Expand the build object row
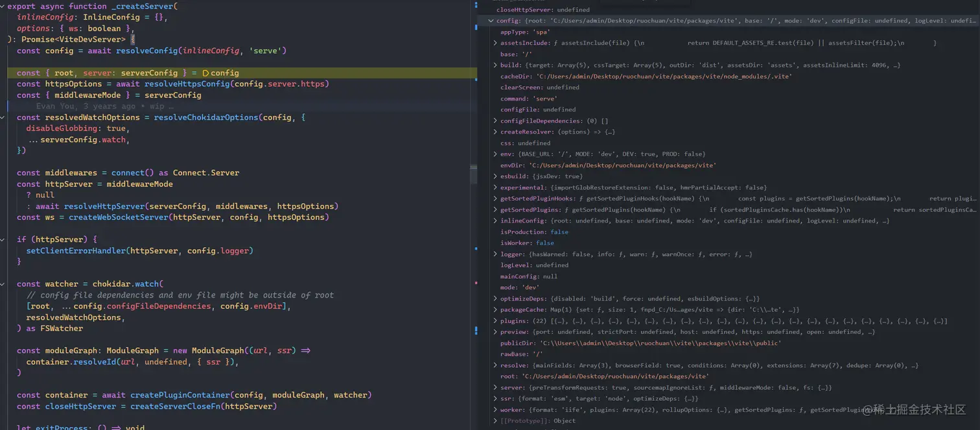Screen dimensions: 980x430 click(x=495, y=65)
